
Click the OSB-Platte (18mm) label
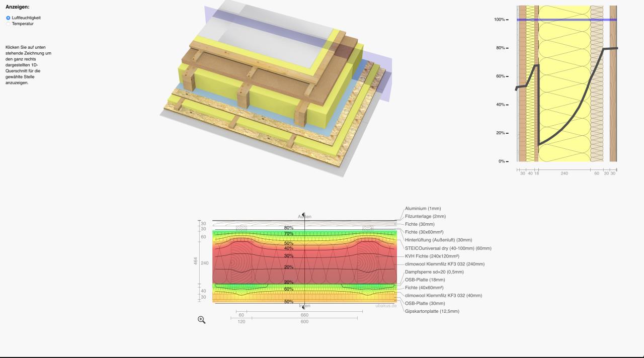tap(425, 280)
